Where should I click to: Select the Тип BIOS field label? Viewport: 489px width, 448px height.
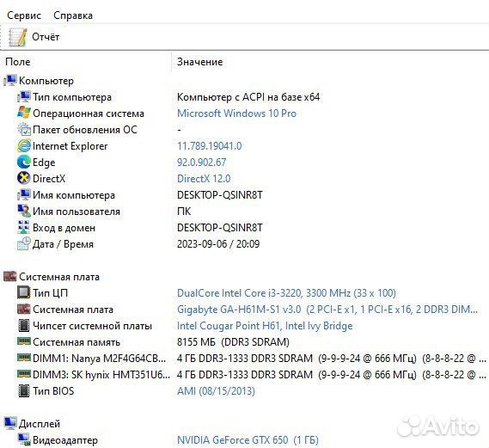53,391
